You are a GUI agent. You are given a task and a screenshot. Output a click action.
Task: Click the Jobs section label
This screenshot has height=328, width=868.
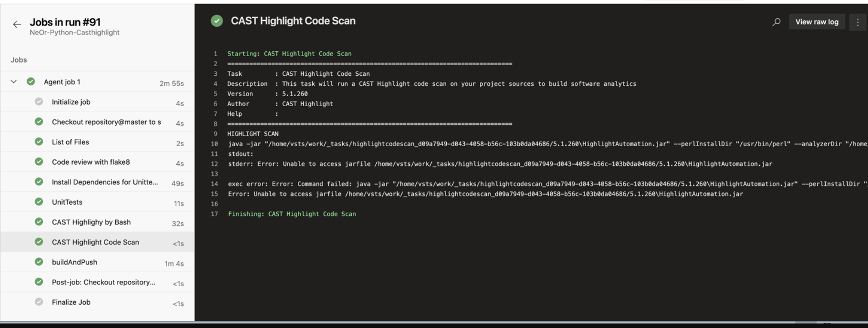coord(19,60)
